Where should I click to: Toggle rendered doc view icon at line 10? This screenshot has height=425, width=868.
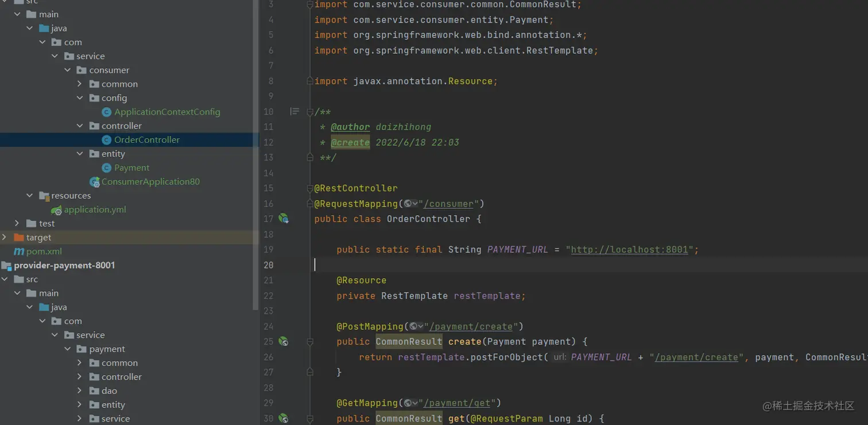click(294, 111)
